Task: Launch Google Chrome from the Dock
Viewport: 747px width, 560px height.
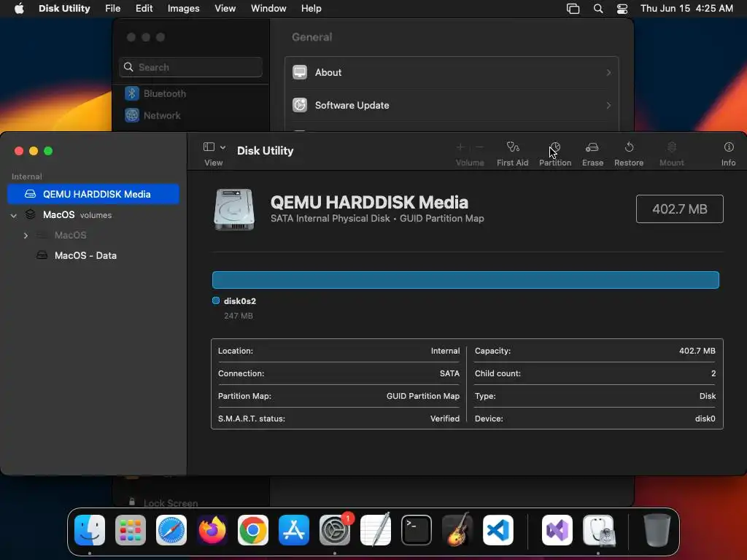Action: 253,530
